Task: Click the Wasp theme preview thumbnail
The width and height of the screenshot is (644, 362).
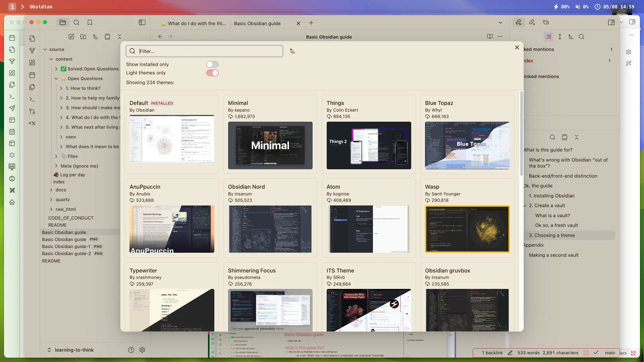Action: pos(467,229)
